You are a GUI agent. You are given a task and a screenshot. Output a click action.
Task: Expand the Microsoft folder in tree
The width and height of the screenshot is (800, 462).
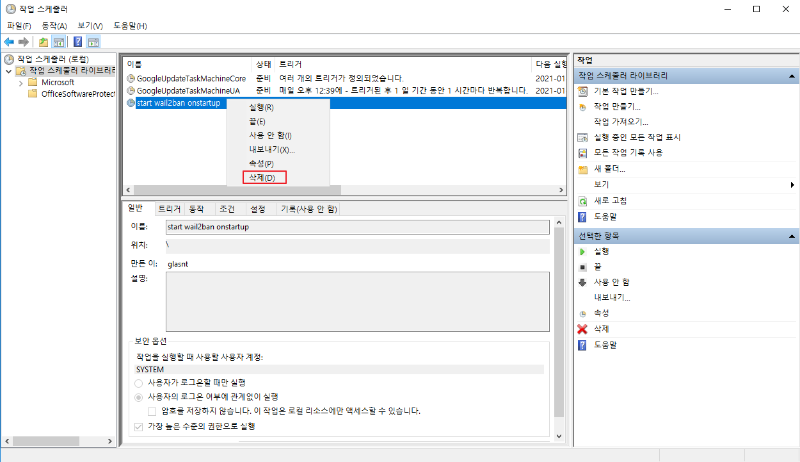click(21, 82)
